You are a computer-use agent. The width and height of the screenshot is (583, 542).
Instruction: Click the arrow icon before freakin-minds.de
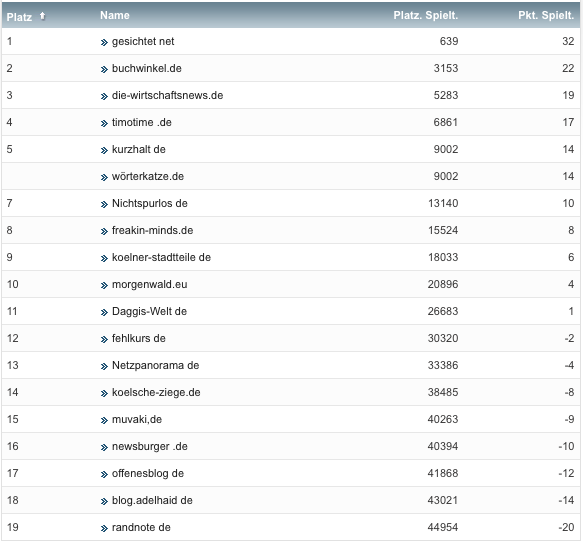[104, 232]
